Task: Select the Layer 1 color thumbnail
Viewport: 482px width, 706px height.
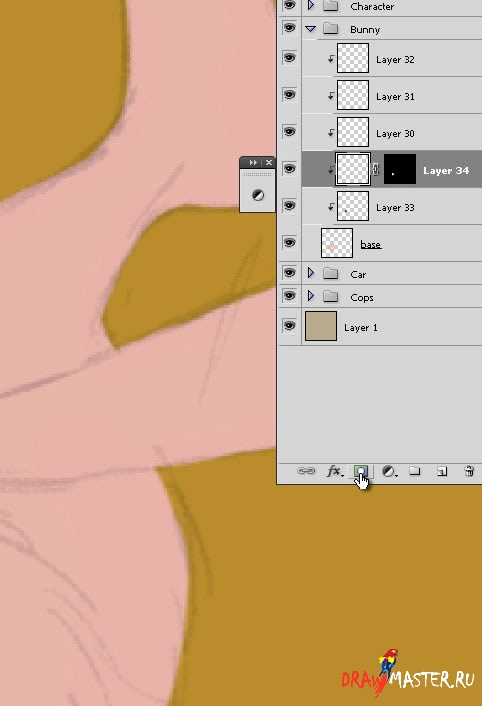Action: click(x=321, y=326)
